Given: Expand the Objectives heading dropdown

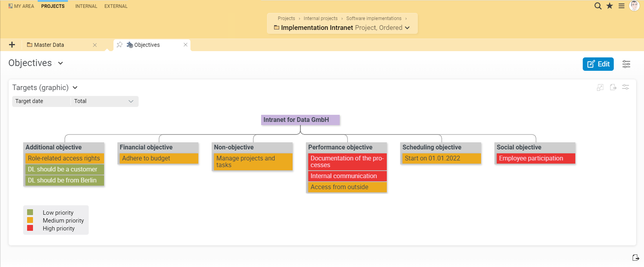Looking at the screenshot, I should [x=60, y=63].
